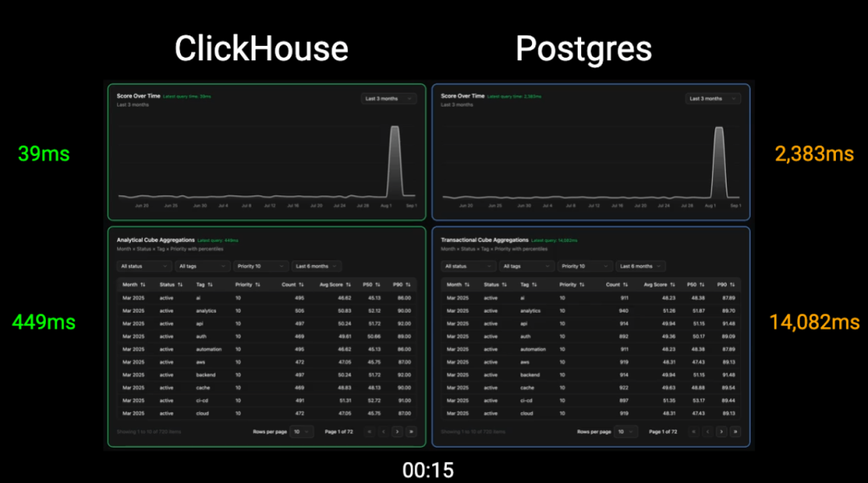The image size is (868, 483).
Task: Go to first page of the Transactional table
Action: pos(694,432)
